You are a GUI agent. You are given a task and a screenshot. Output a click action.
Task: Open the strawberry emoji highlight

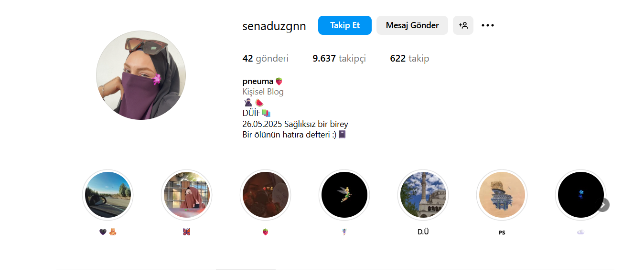(x=265, y=195)
